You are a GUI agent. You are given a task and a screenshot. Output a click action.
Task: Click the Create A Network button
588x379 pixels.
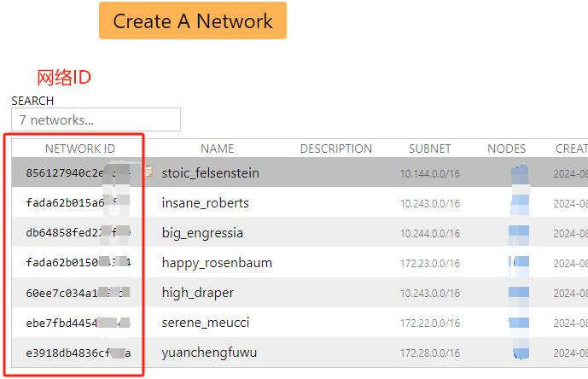(193, 20)
